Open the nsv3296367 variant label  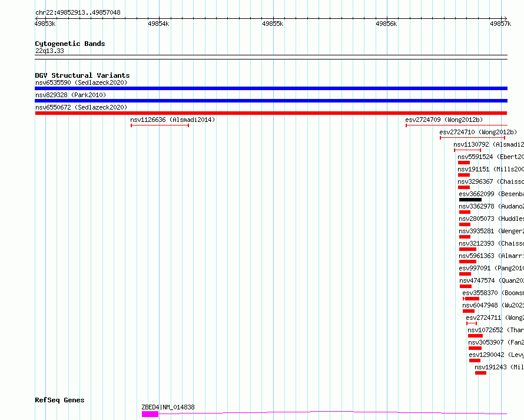pyautogui.click(x=490, y=181)
